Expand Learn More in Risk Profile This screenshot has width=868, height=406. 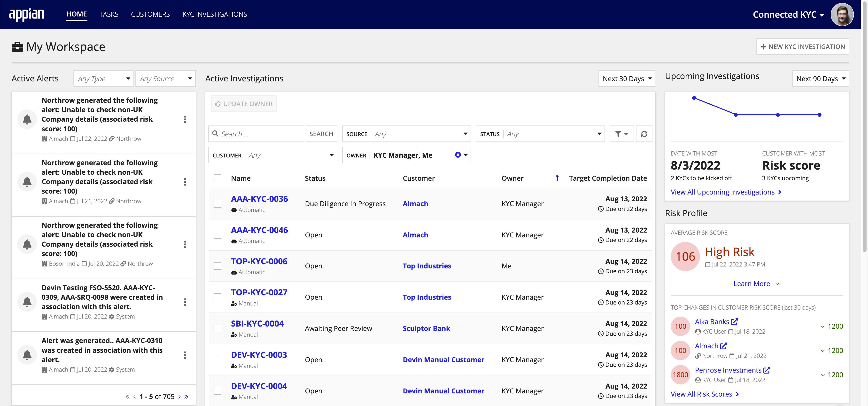tap(756, 284)
